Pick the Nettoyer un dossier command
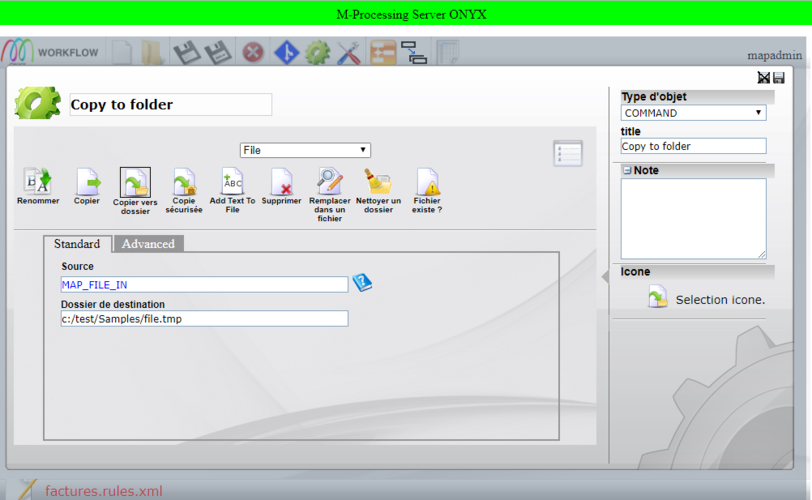Screen dimensions: 812x500 (378, 182)
